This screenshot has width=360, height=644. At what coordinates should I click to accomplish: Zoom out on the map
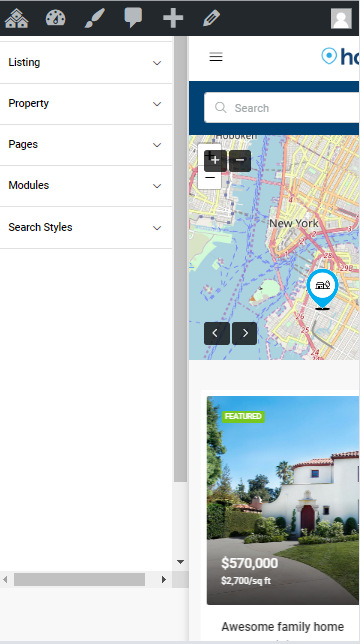[x=240, y=161]
